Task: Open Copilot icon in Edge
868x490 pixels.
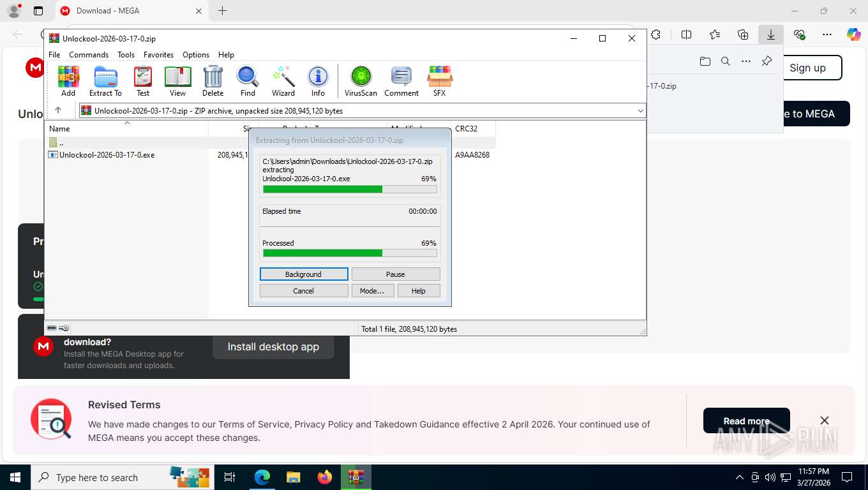Action: tap(854, 34)
